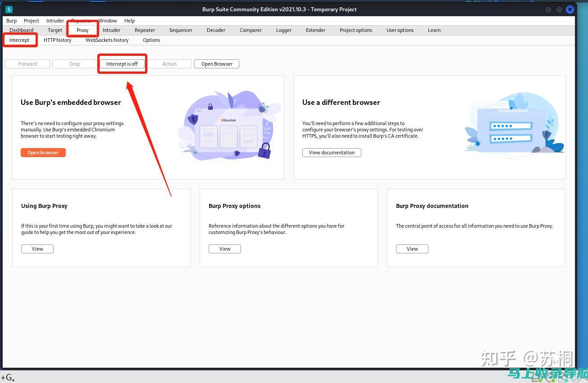Open the Window menu
Viewport: 588px width, 383px height.
108,21
